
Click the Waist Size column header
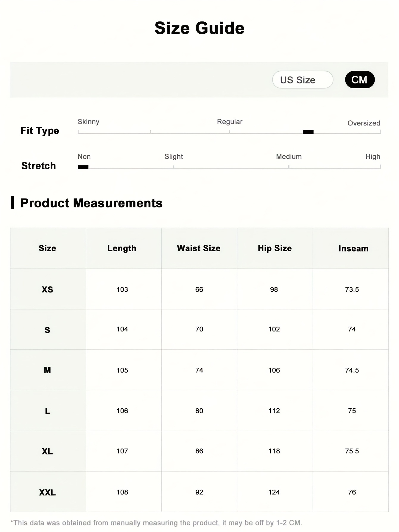(199, 248)
